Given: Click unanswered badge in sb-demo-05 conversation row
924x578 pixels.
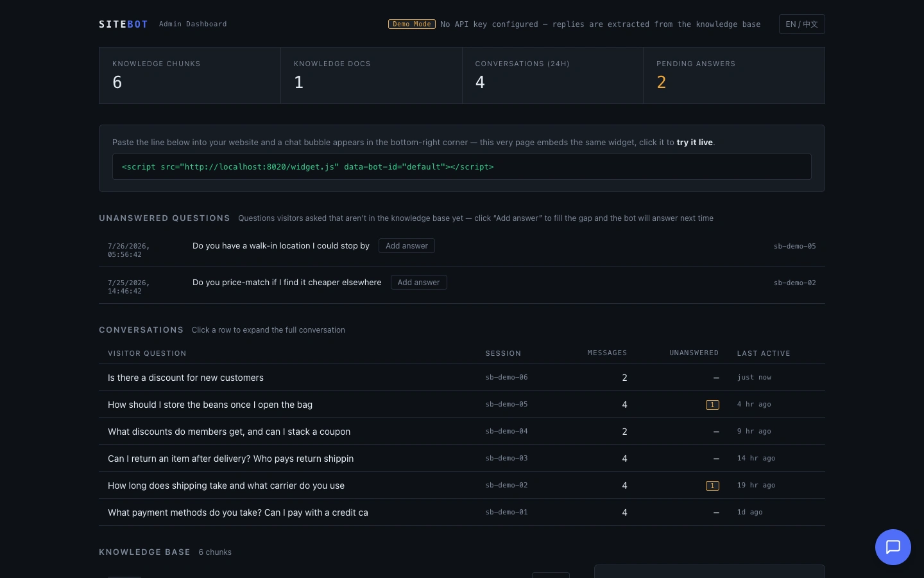Looking at the screenshot, I should tap(712, 405).
